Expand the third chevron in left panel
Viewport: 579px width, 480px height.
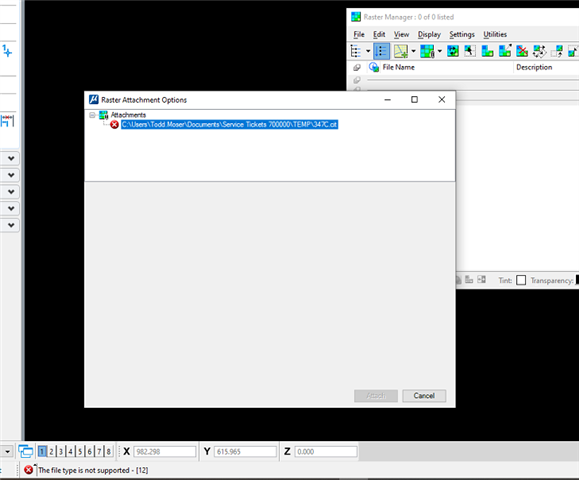[x=11, y=192]
